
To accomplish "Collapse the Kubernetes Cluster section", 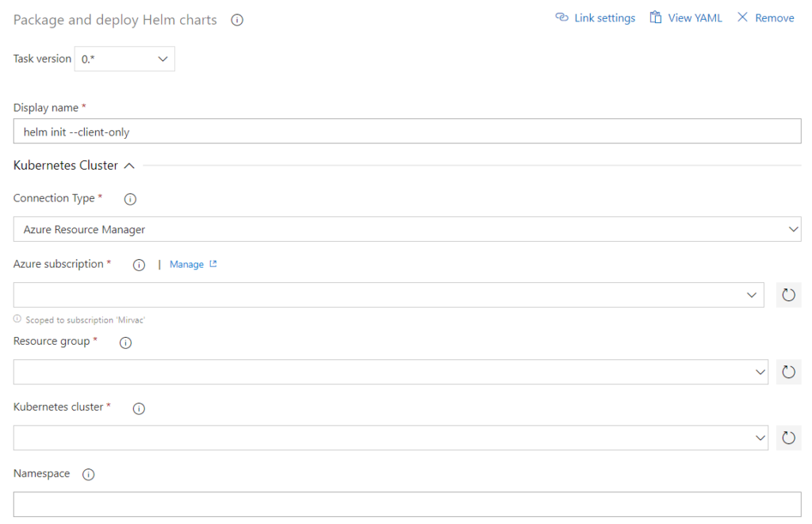I will pos(129,166).
